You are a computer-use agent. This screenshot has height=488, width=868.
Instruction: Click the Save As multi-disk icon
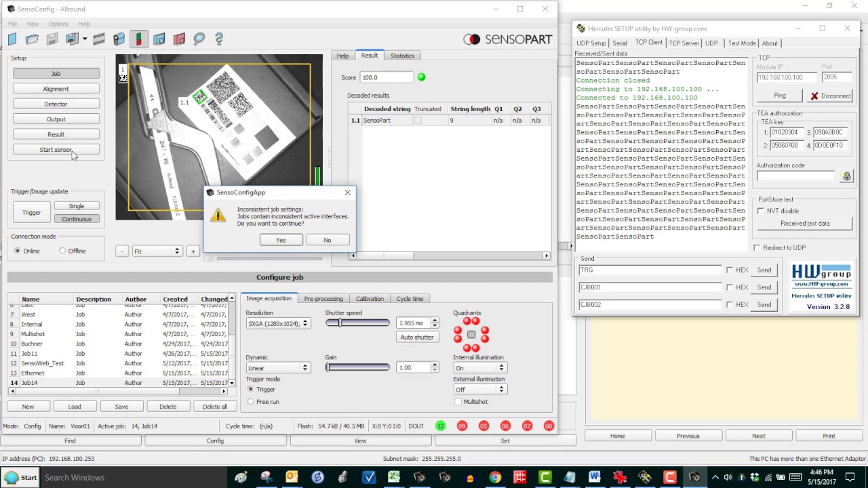(x=72, y=39)
